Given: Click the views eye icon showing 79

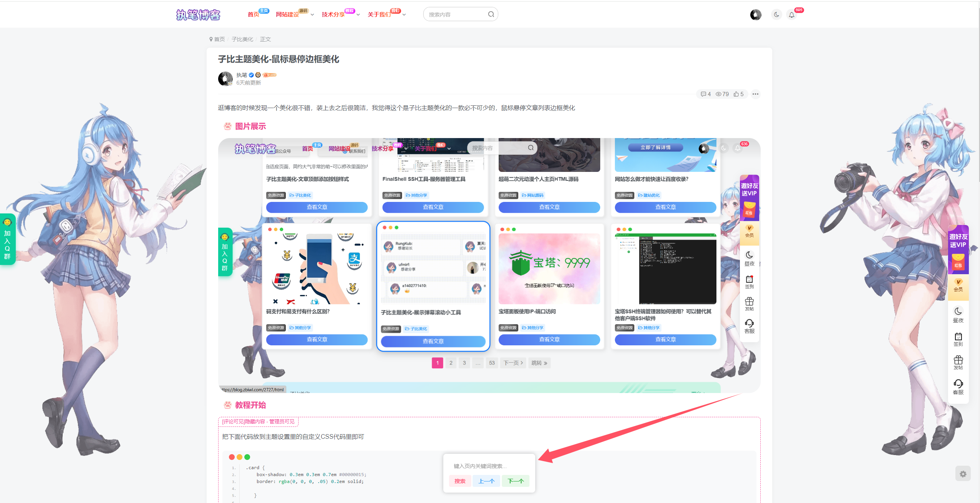Looking at the screenshot, I should [x=722, y=94].
